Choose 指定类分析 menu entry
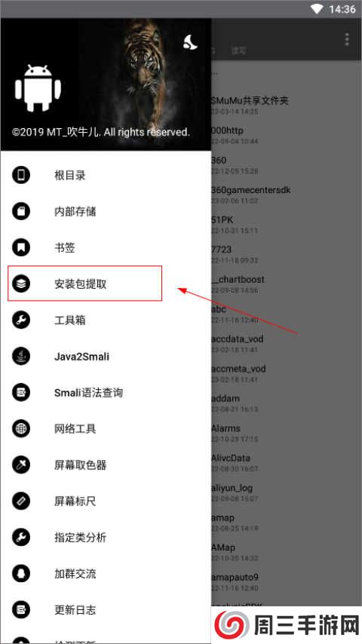The image size is (362, 644). (x=106, y=537)
